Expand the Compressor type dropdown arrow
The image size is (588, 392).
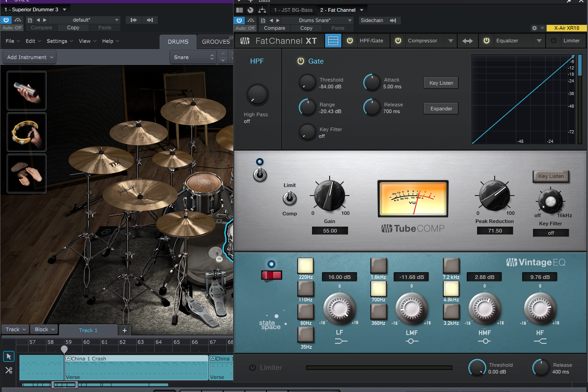[450, 41]
